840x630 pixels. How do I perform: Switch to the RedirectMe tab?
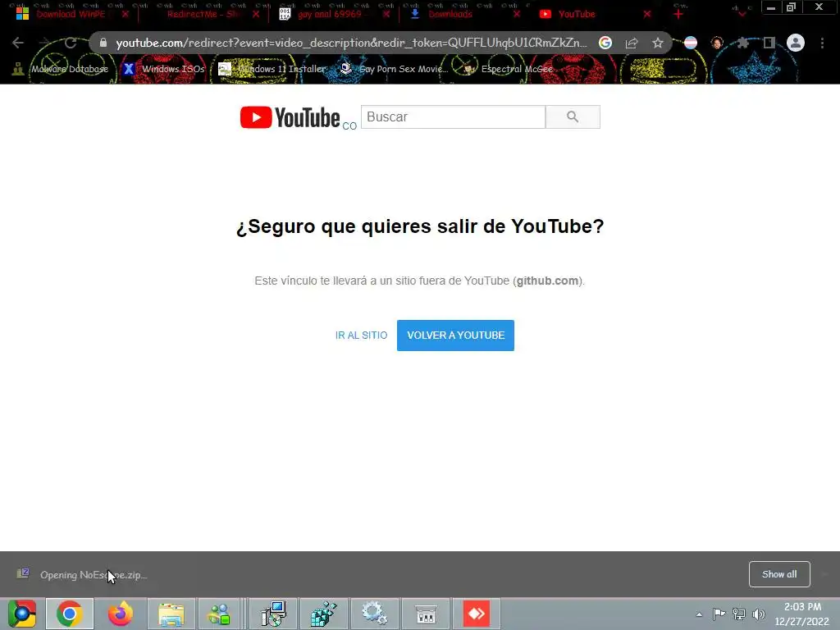point(203,14)
